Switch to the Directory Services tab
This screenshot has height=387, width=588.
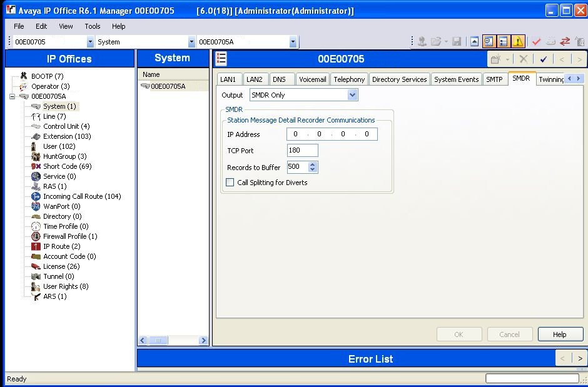coord(399,79)
